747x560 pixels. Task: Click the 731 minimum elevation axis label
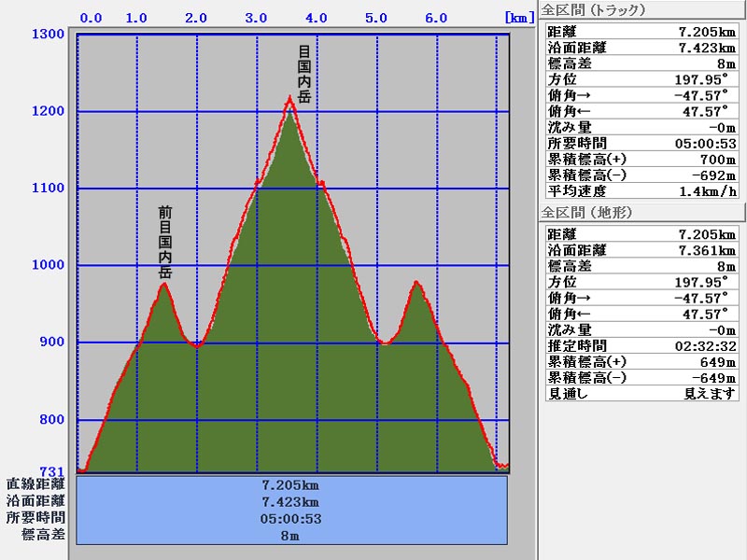coord(51,470)
